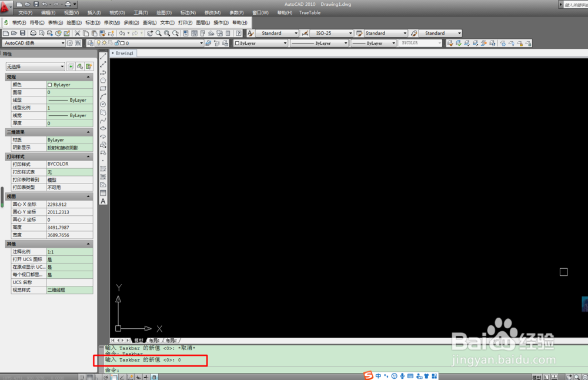
Task: Click the Copy icon in the standard toolbar
Action: click(x=85, y=34)
